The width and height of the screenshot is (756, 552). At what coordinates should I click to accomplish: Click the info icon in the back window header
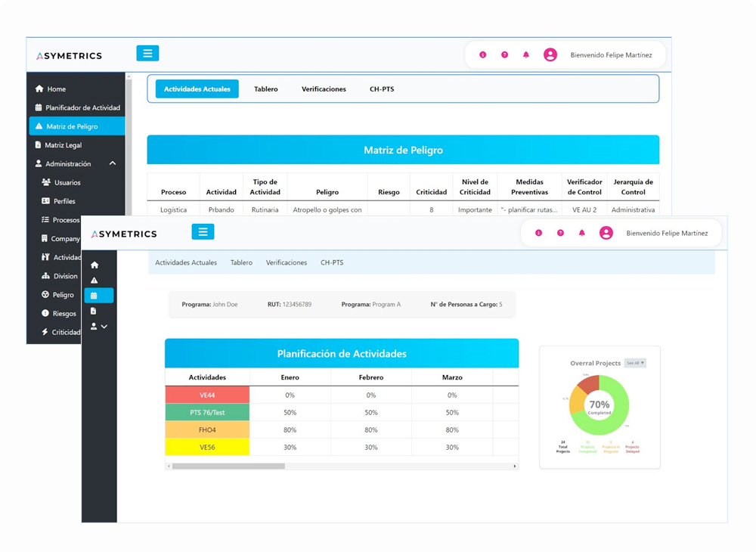(483, 55)
